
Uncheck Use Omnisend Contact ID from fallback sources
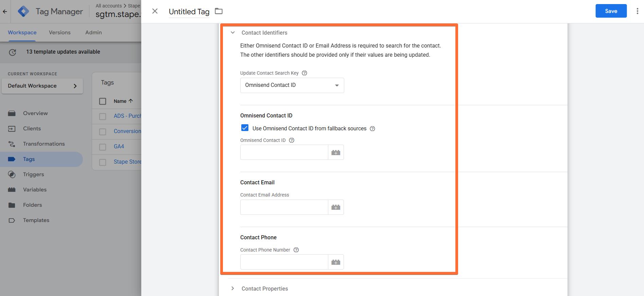[x=245, y=128]
